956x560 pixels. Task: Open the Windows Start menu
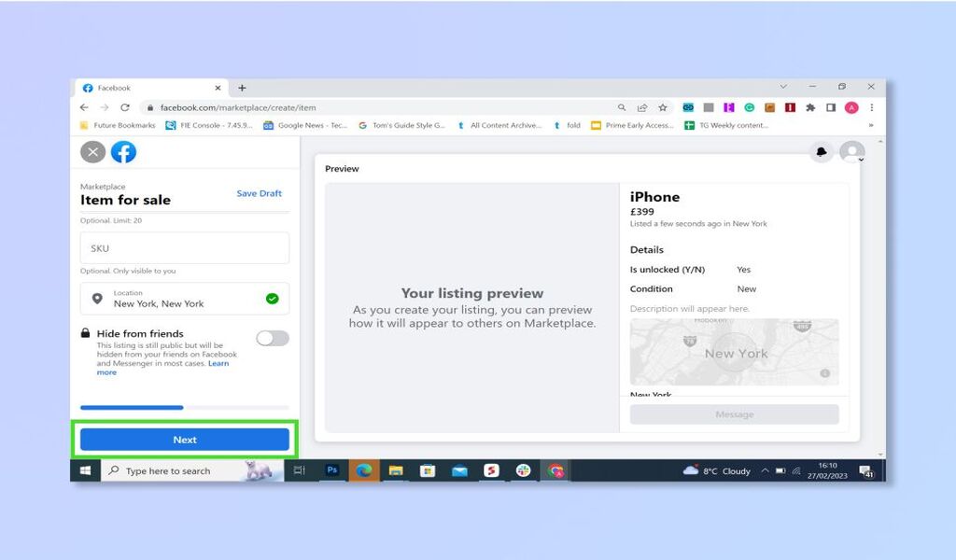click(x=85, y=470)
